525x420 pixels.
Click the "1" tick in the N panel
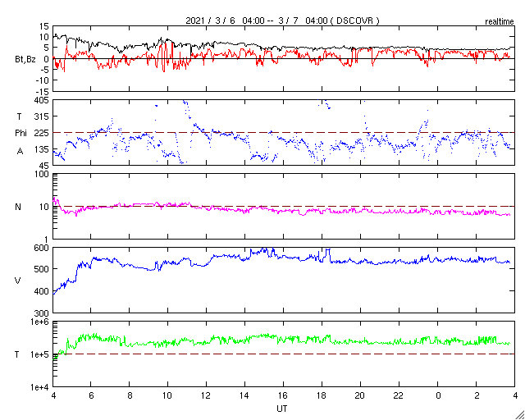coord(47,240)
